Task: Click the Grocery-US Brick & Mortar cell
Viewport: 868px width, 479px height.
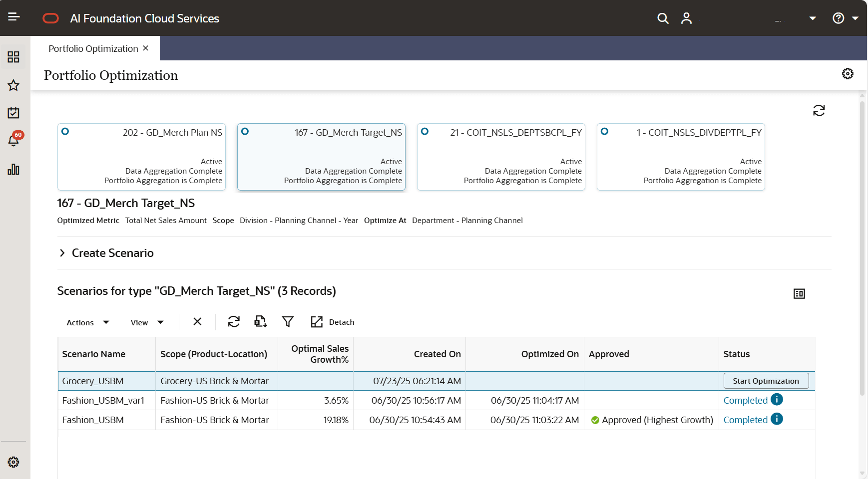Action: pyautogui.click(x=216, y=381)
